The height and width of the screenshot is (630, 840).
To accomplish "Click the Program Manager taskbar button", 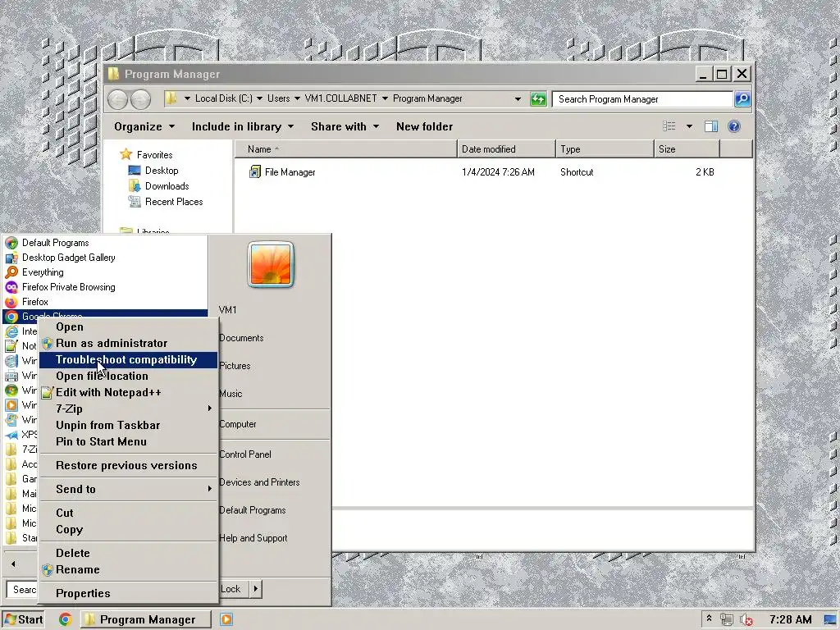I will tap(146, 619).
